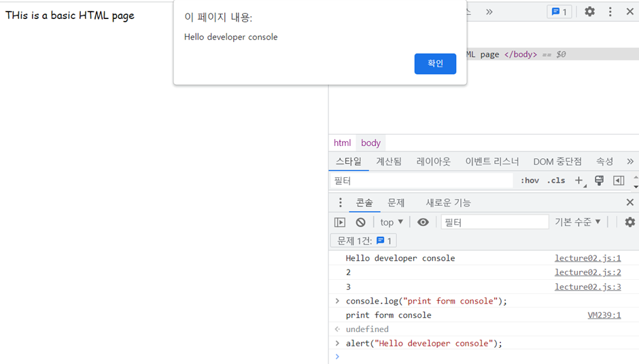Select 콘솔 drawer tab
Image resolution: width=639 pixels, height=364 pixels.
[x=364, y=203]
